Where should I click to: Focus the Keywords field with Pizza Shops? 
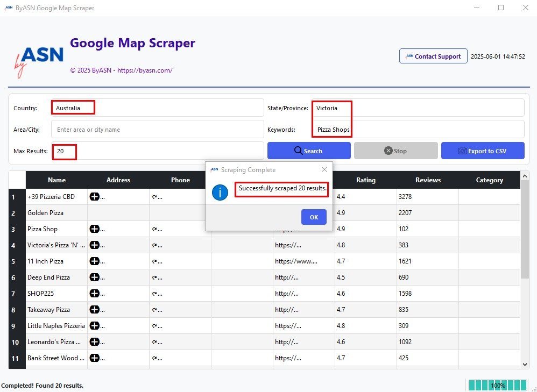[418, 130]
